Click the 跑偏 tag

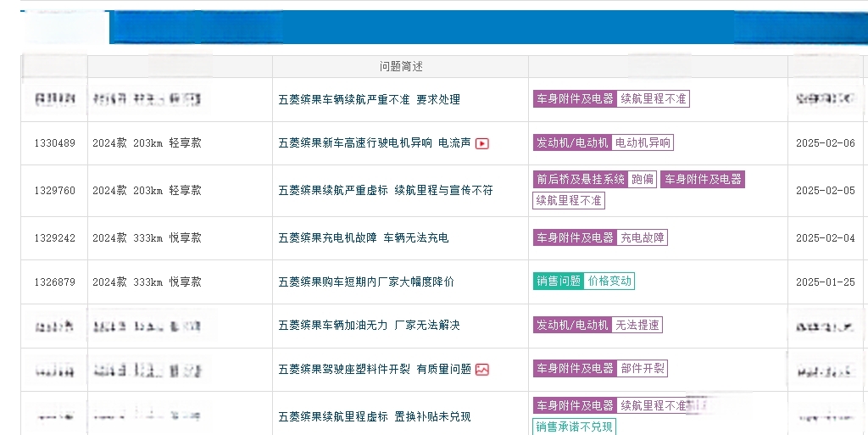pos(643,179)
